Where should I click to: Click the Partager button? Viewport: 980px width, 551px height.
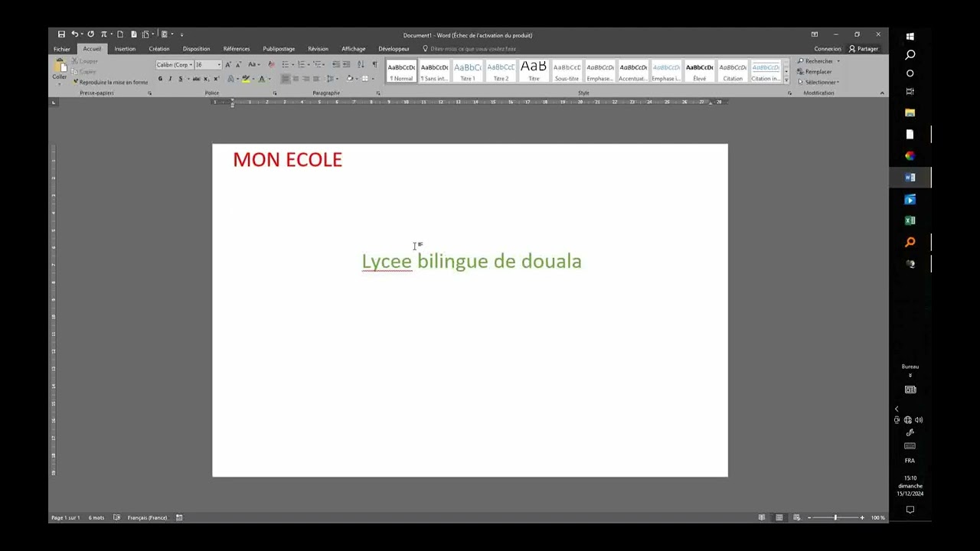click(x=864, y=49)
